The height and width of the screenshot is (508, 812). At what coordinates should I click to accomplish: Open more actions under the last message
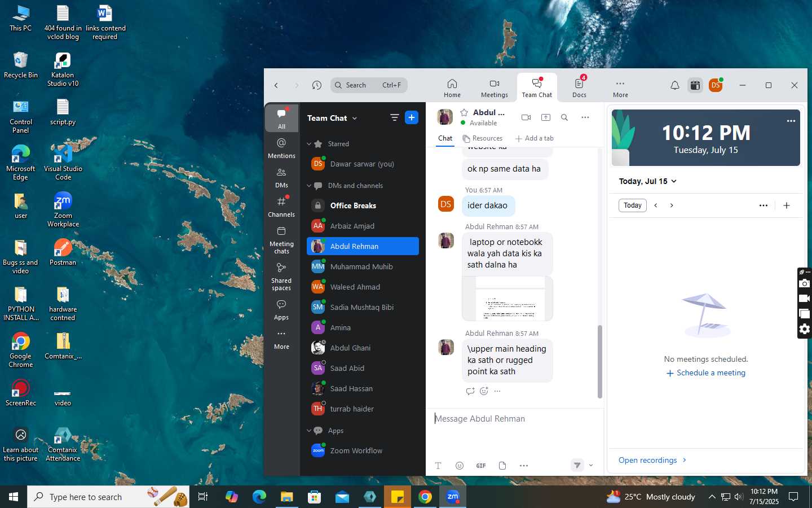tap(497, 391)
